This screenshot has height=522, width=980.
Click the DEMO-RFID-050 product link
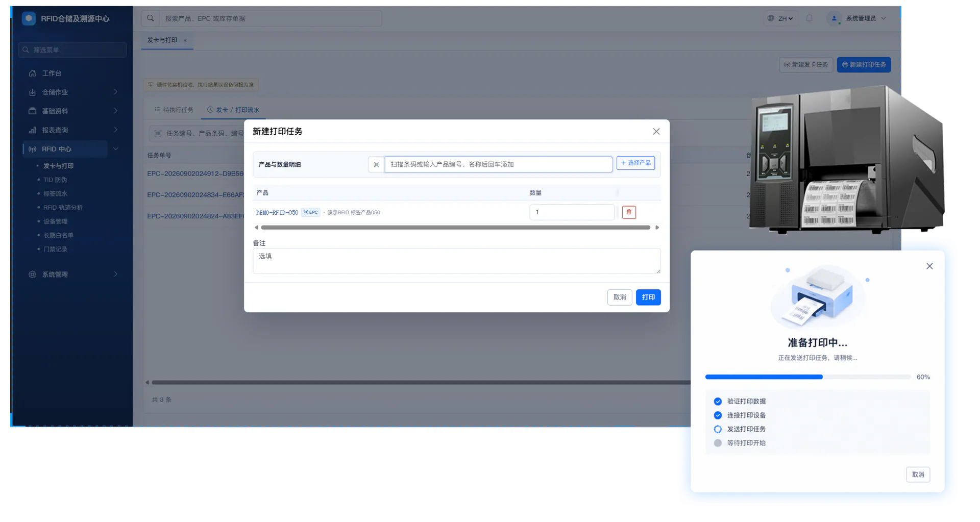pyautogui.click(x=277, y=213)
